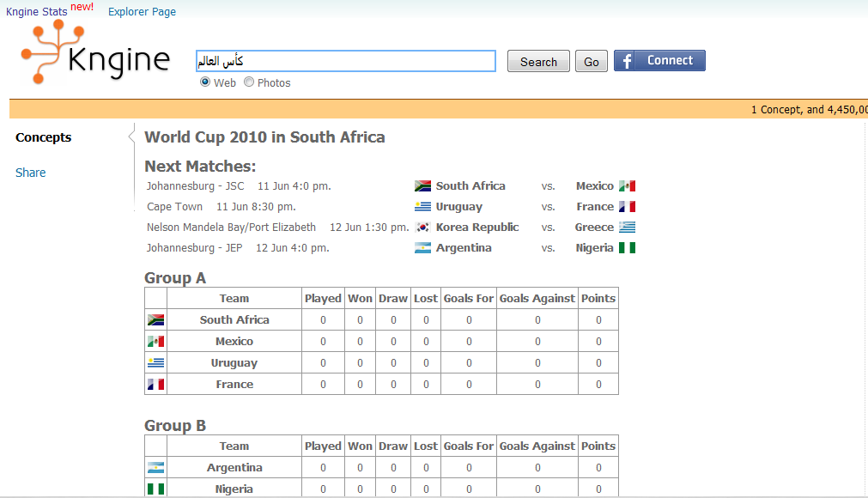Click the Search button

click(538, 62)
